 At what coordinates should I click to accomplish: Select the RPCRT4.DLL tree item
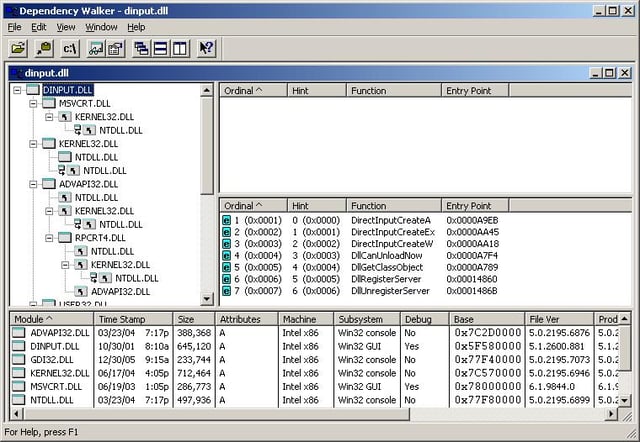tap(100, 238)
